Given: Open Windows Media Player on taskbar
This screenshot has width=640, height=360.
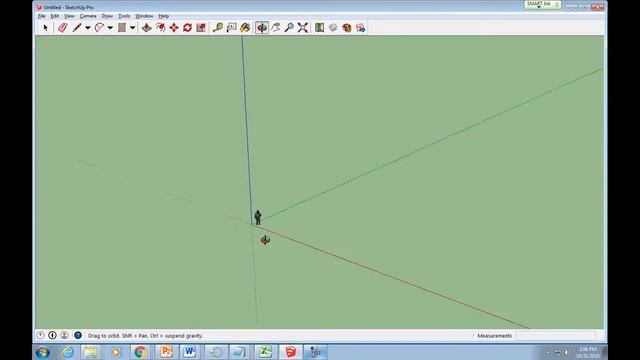Looking at the screenshot, I should pyautogui.click(x=116, y=352).
